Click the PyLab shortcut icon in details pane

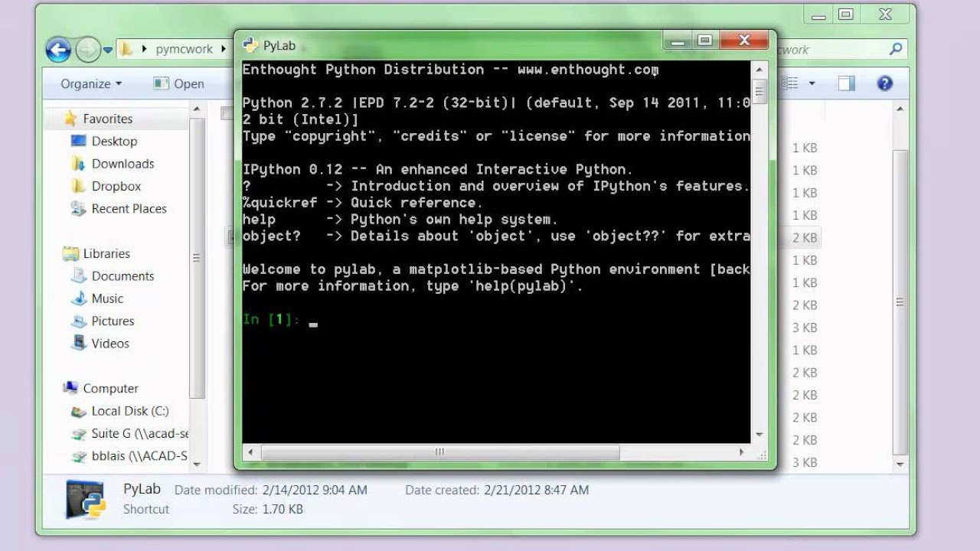85,500
